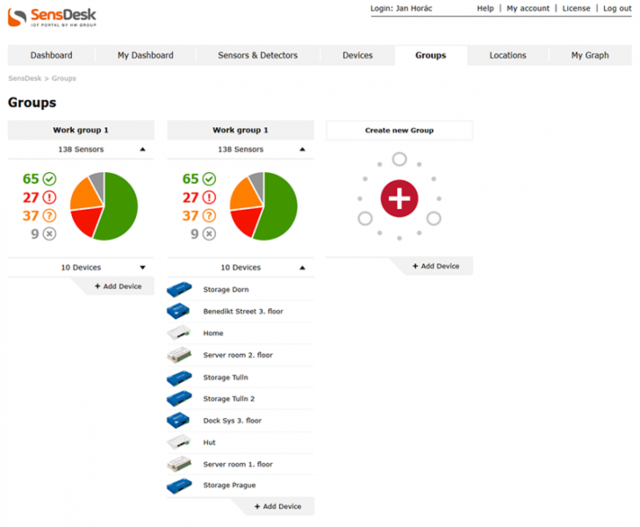Switch to the Sensors & Detectors tab
The image size is (640, 527).
tap(257, 55)
